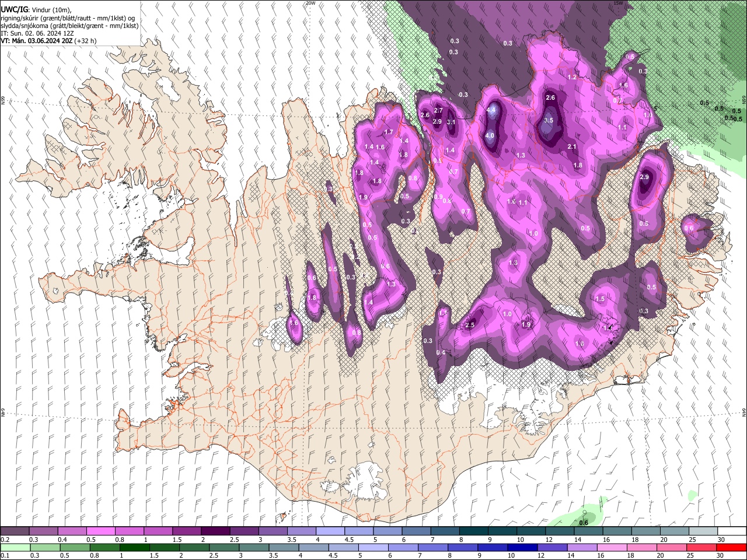Click the 'rigning/skúrir' legend description line
Viewport: 747px width, 560px height.
pos(68,18)
